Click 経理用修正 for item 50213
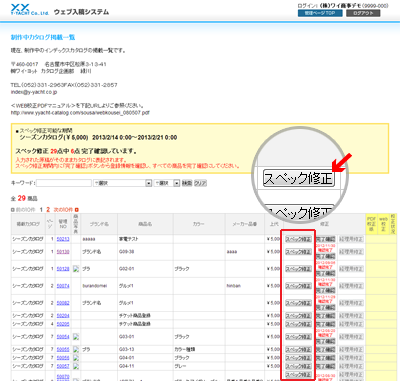 [x=351, y=239]
